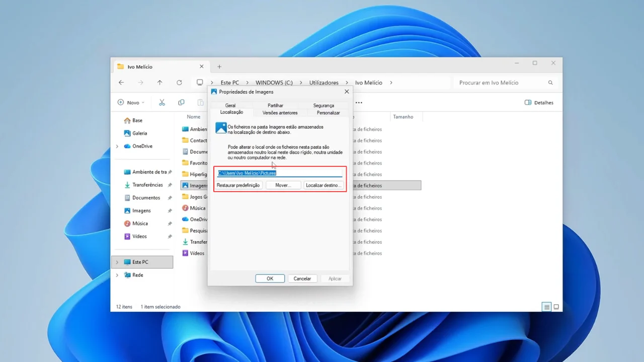Confirm the dialog with OK
Screen dimensions: 644x362
point(270,279)
